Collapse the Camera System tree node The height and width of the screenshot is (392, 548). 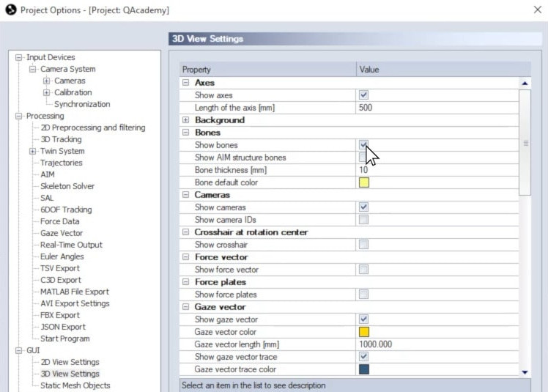32,69
